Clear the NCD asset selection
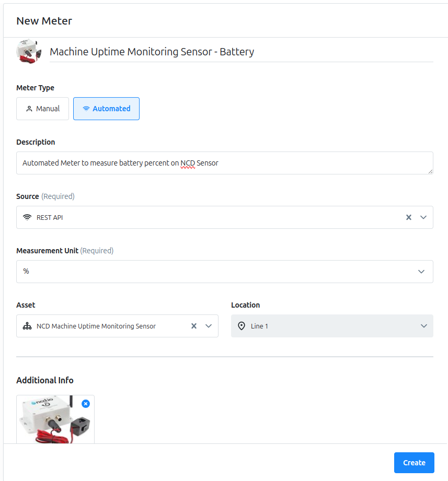Image resolution: width=448 pixels, height=481 pixels. pyautogui.click(x=194, y=326)
